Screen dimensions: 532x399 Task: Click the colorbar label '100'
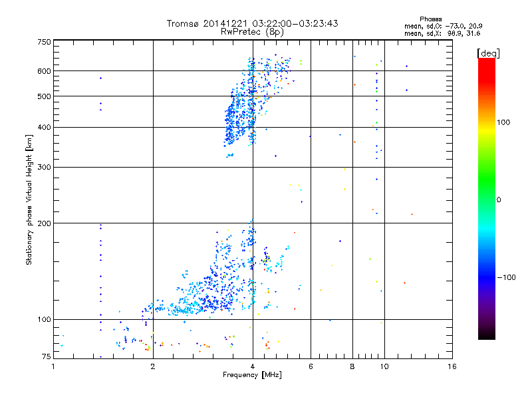503,122
